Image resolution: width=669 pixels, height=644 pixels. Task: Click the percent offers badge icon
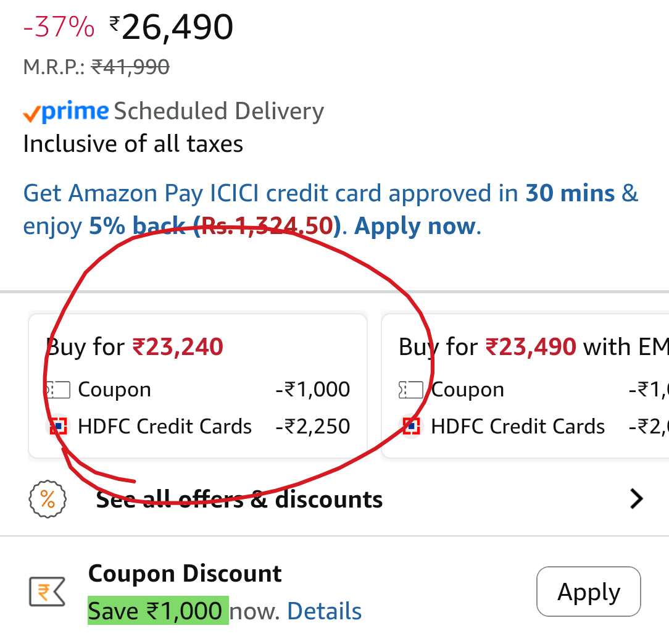click(48, 499)
